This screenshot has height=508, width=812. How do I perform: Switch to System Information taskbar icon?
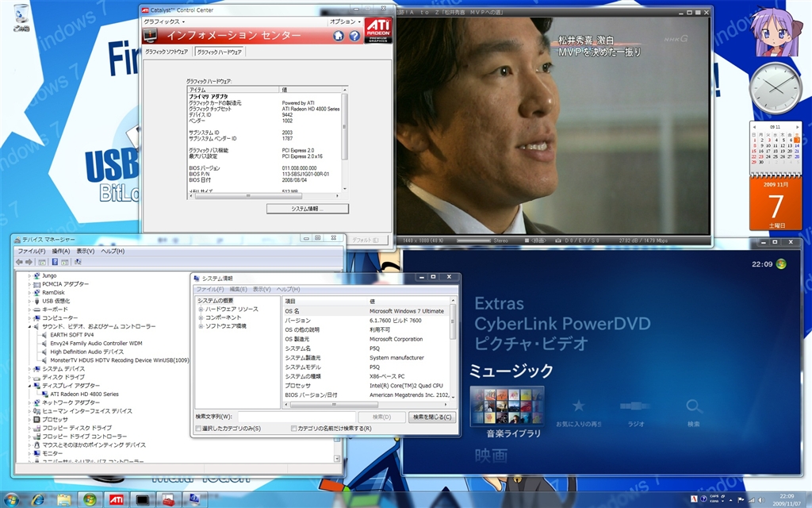tap(194, 500)
